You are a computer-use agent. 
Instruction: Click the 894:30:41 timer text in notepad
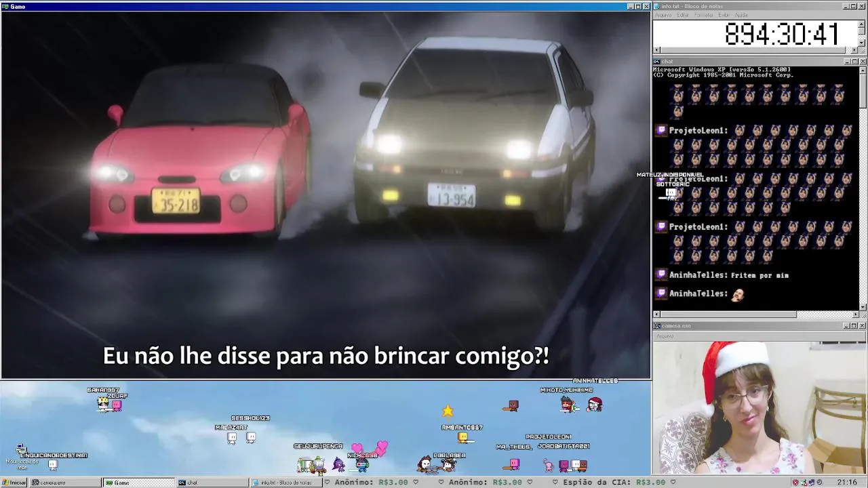(782, 34)
